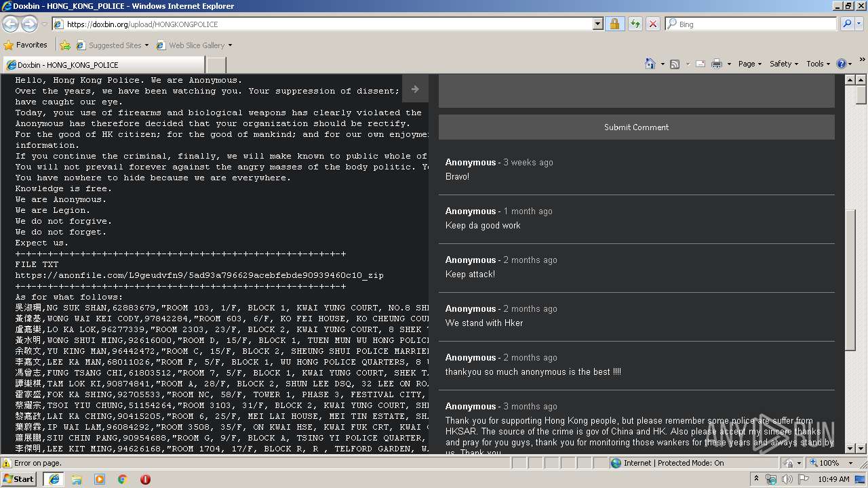Click the 'We stand with Hker' comment
This screenshot has height=488, width=868.
point(484,323)
